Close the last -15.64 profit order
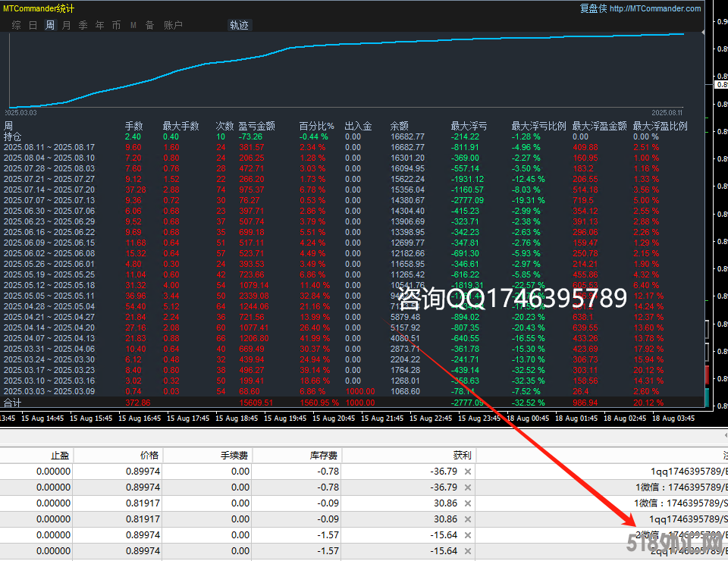 pyautogui.click(x=468, y=551)
